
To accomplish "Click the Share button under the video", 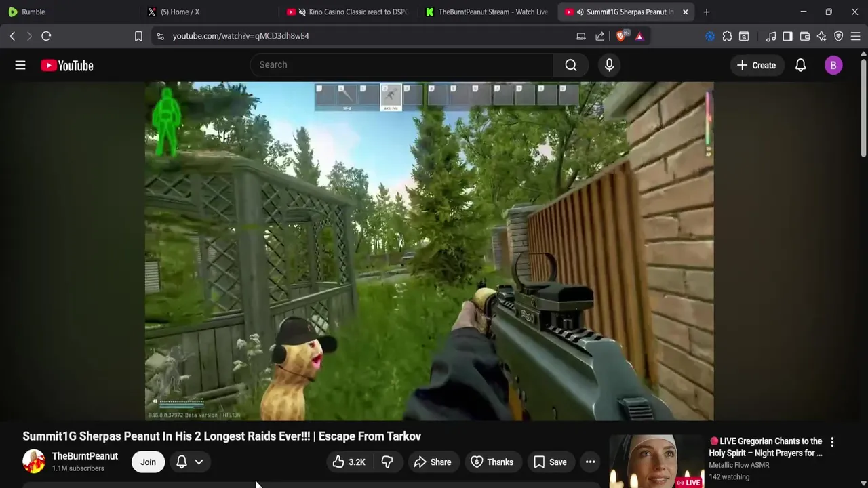I will 433,462.
